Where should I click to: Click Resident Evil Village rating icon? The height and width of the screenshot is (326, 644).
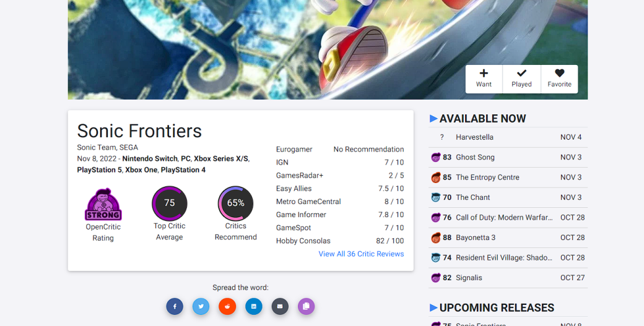(x=436, y=257)
